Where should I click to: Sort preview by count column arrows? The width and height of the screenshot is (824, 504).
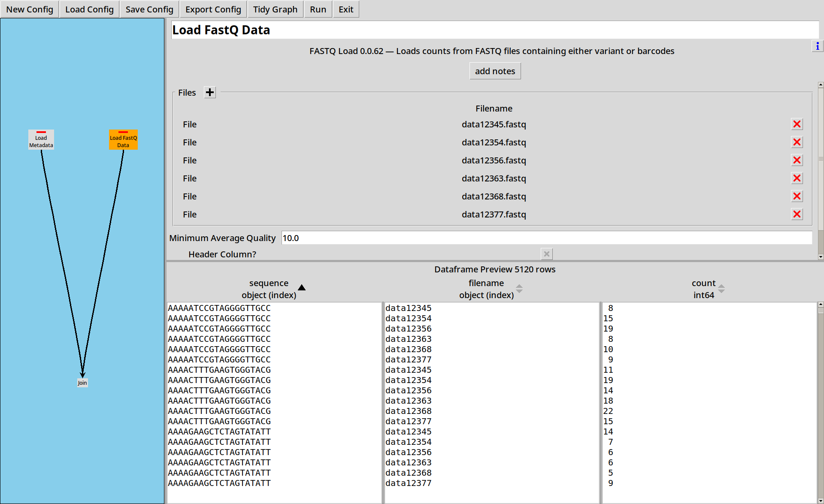(721, 289)
